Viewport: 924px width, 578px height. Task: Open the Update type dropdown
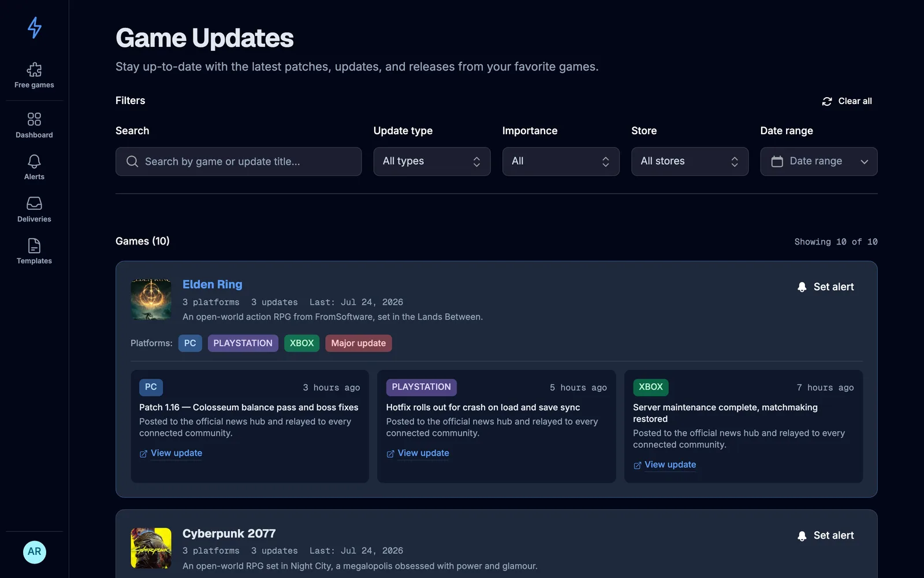[432, 161]
